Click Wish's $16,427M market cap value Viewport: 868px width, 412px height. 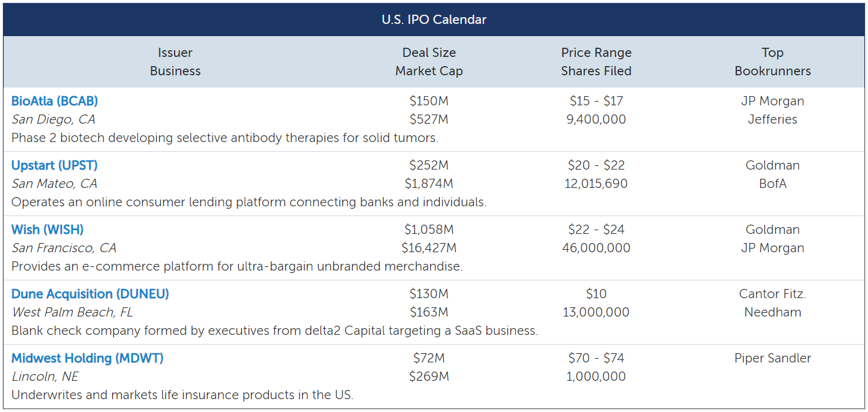(x=429, y=248)
